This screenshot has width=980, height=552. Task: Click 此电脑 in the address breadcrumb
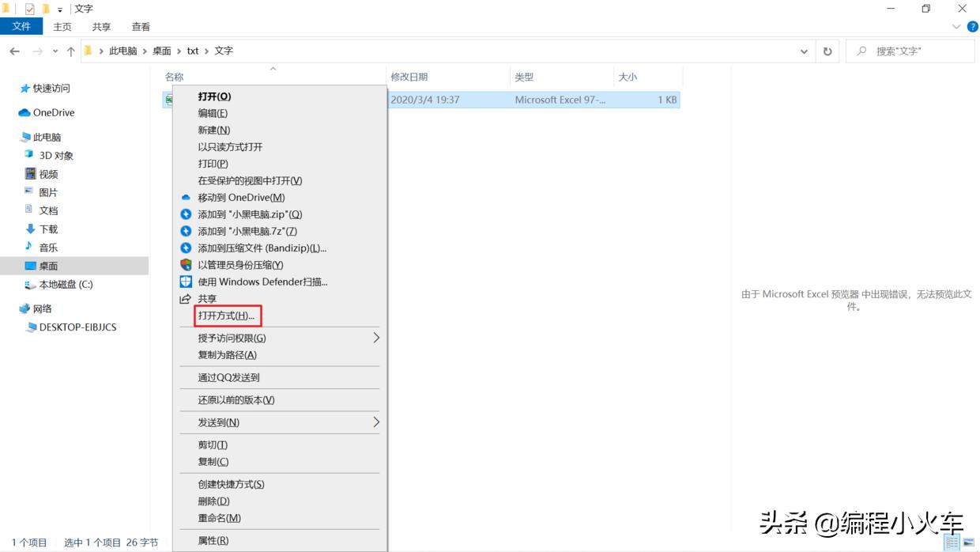click(122, 51)
